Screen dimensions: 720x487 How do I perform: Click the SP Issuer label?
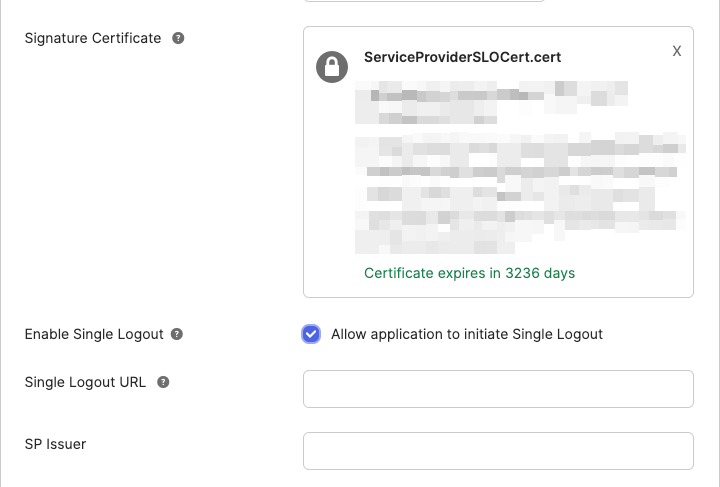55,443
